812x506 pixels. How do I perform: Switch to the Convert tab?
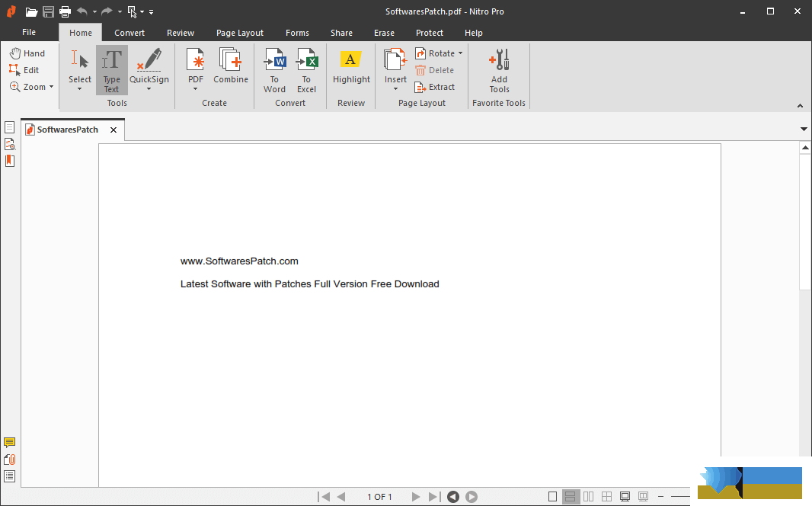click(129, 33)
